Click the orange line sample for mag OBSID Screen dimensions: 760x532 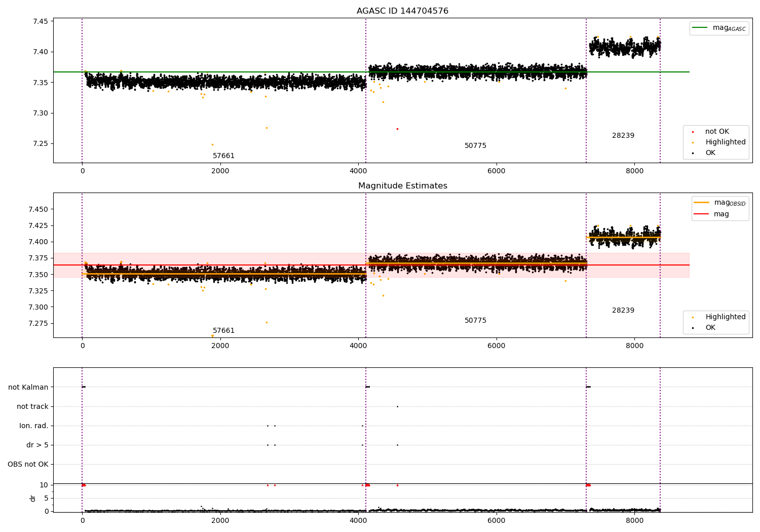pos(701,203)
